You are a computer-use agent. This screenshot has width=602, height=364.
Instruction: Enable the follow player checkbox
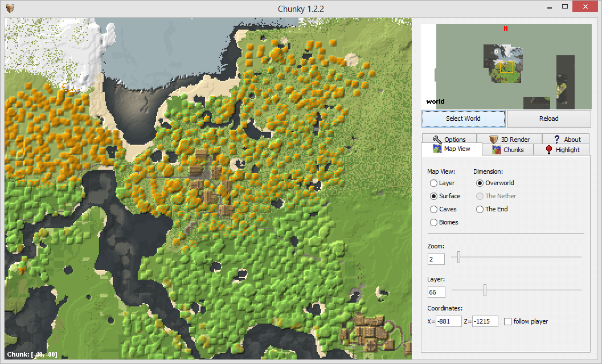507,321
